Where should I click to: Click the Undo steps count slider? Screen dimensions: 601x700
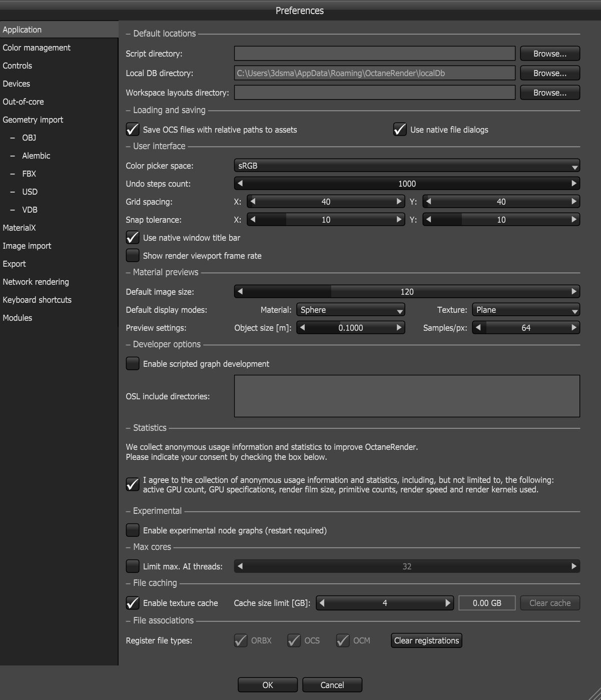click(407, 184)
